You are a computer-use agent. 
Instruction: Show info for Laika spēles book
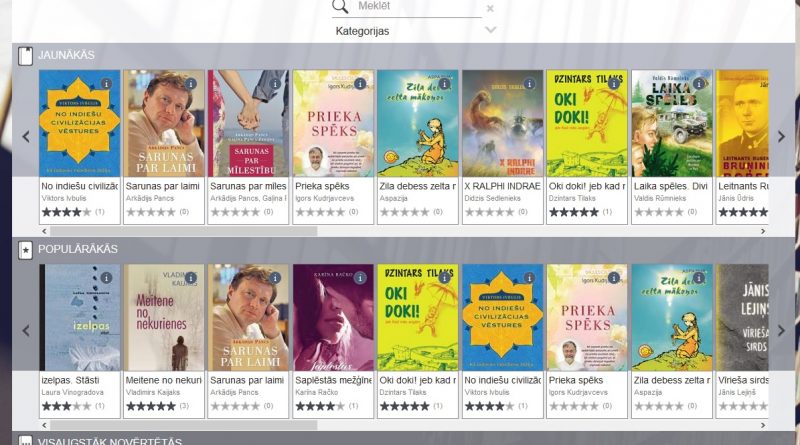tap(698, 84)
